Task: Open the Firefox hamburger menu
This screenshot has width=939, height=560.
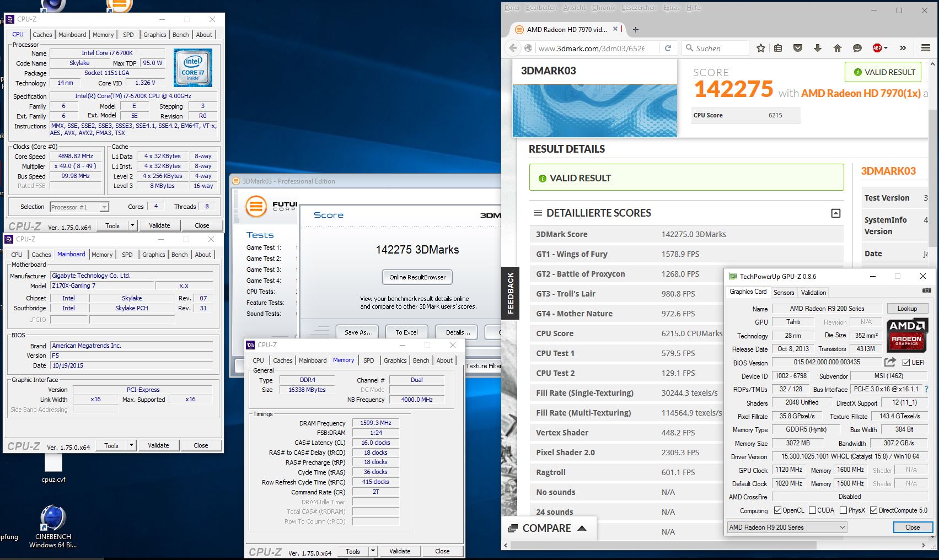Action: tap(926, 48)
